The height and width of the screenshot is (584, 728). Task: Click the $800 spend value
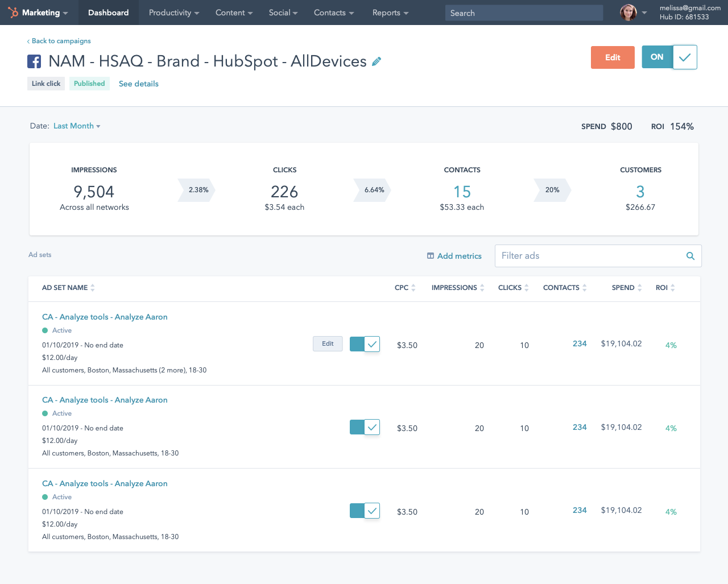tap(622, 126)
